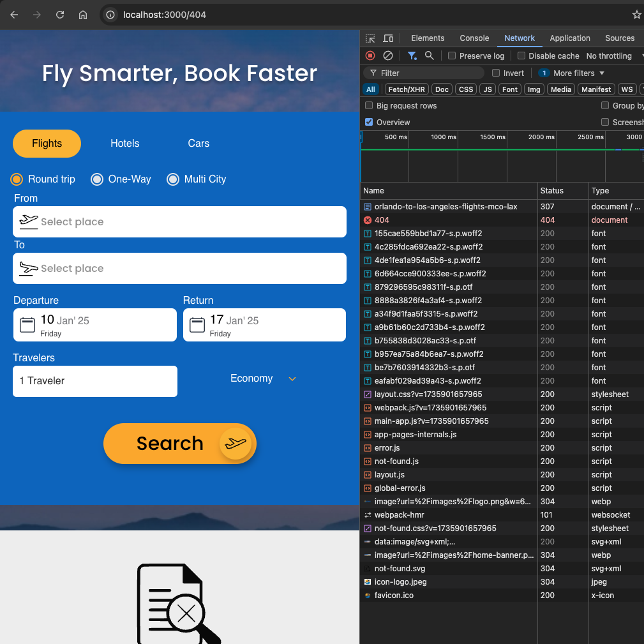This screenshot has width=644, height=644.
Task: Open the network search magnifier
Action: click(x=429, y=56)
